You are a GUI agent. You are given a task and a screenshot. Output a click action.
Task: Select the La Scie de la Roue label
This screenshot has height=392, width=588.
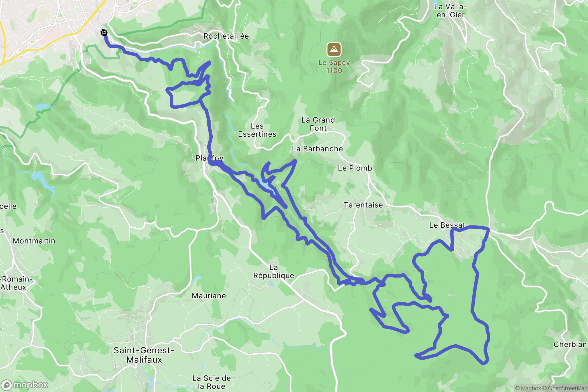click(x=211, y=382)
